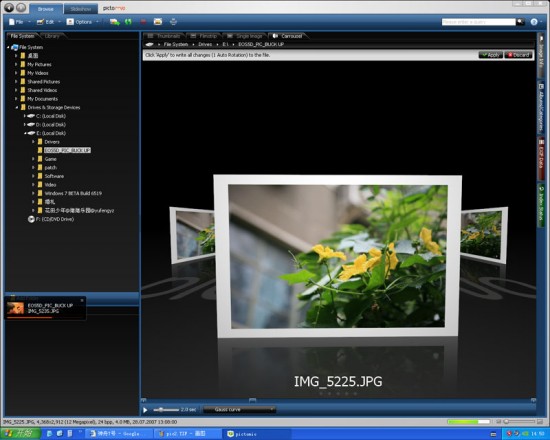Select the EOS5D_PIC_BUCK UP folder

(x=67, y=150)
